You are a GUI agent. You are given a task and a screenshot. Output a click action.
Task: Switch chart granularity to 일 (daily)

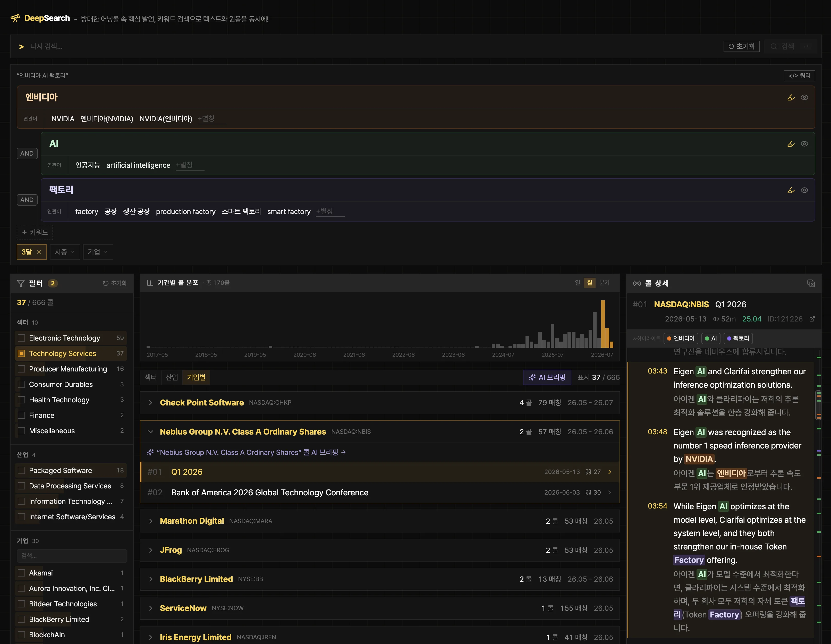(x=577, y=283)
